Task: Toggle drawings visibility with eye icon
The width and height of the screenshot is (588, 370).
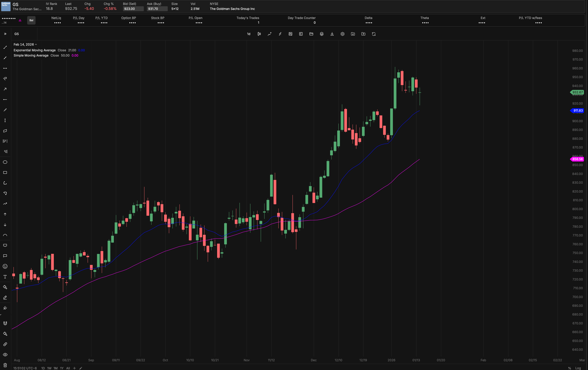Action: pos(5,355)
